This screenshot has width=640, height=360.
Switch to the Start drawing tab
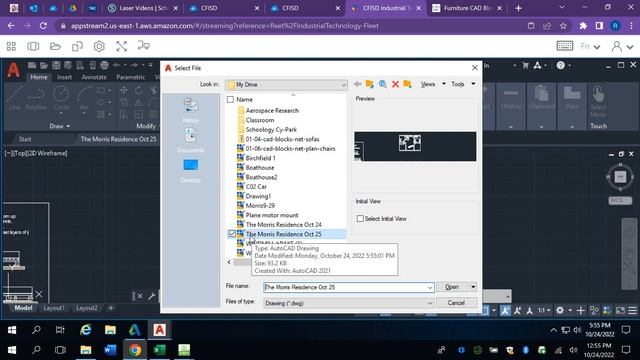[x=25, y=139]
